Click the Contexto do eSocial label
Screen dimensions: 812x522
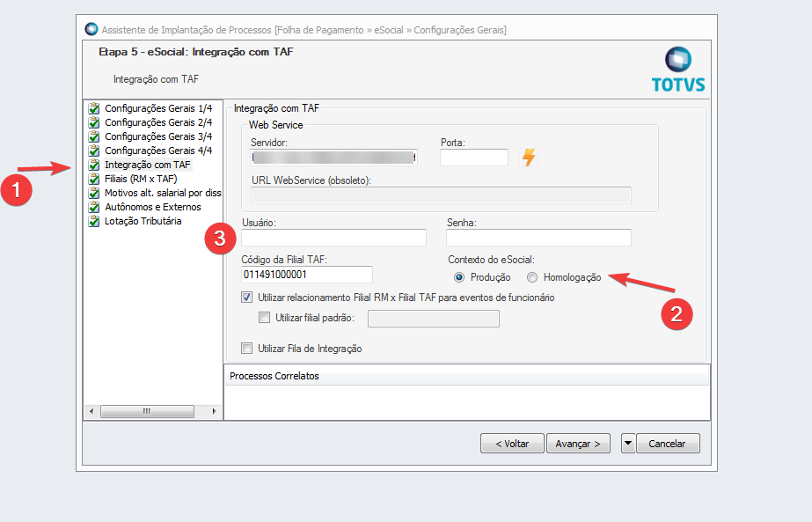click(x=491, y=260)
